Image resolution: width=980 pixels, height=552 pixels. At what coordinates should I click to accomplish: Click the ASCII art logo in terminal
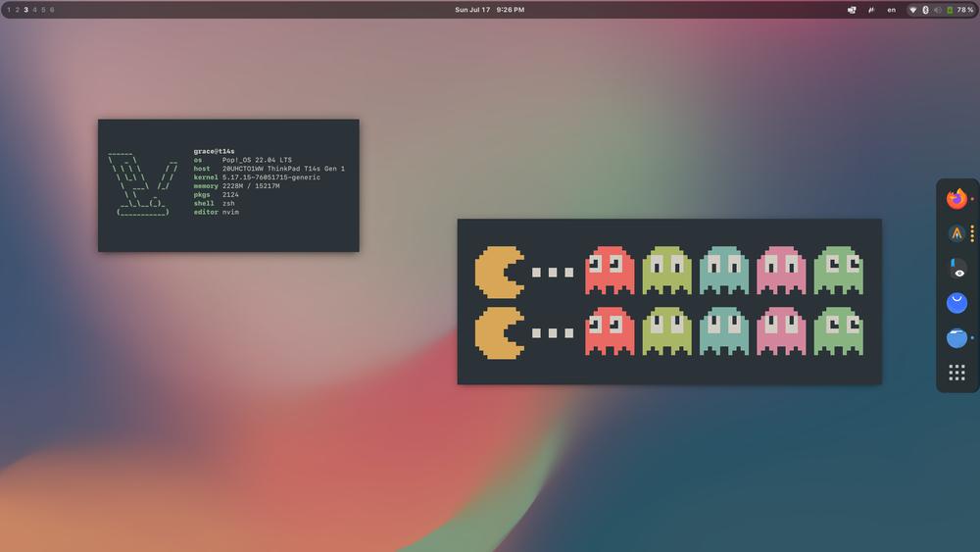tap(142, 183)
